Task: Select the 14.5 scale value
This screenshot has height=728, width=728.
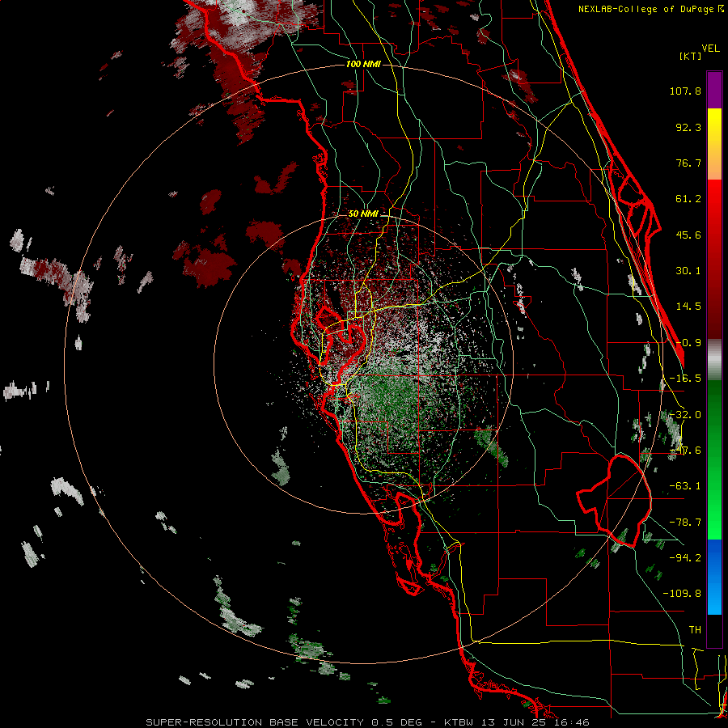Action: tap(688, 307)
